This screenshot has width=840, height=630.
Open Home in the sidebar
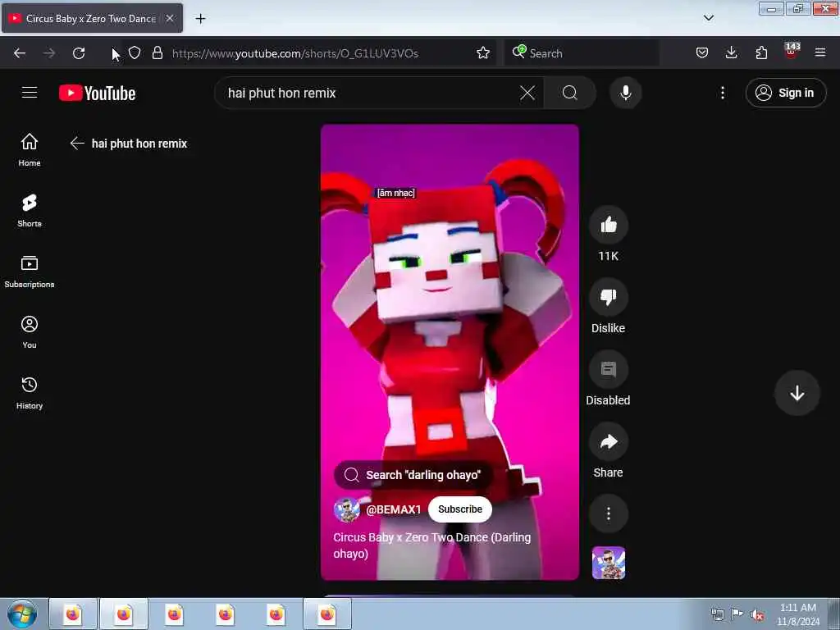[30, 150]
